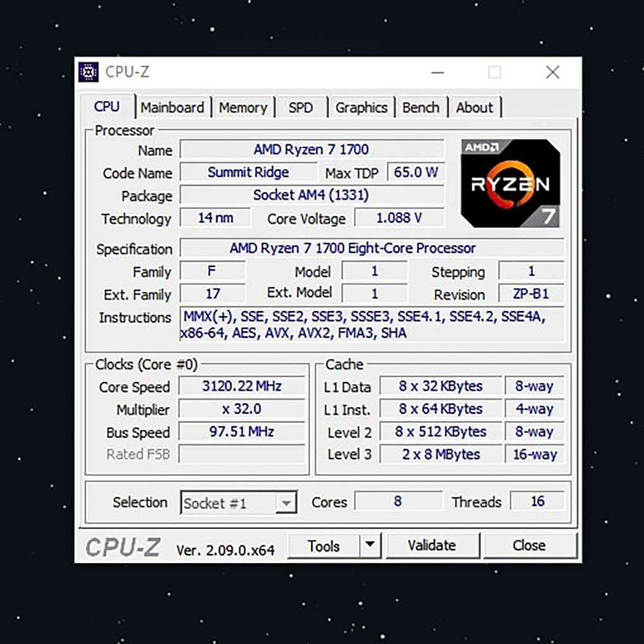This screenshot has width=644, height=644.
Task: Click the Level 3 associativity 16-way
Action: (535, 454)
